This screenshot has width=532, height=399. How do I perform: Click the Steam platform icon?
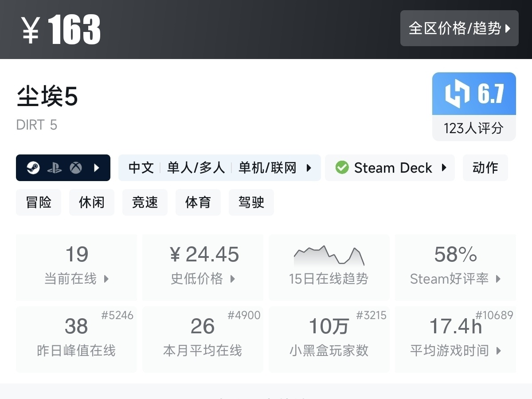(x=33, y=168)
